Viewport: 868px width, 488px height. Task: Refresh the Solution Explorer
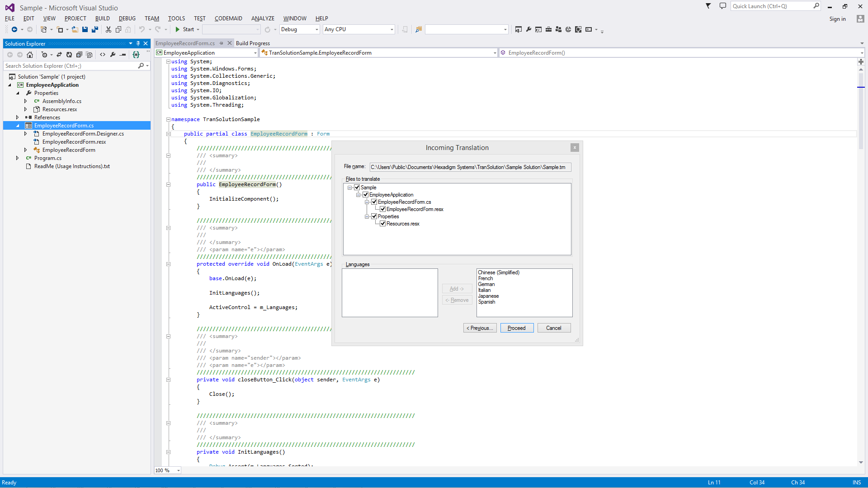69,55
